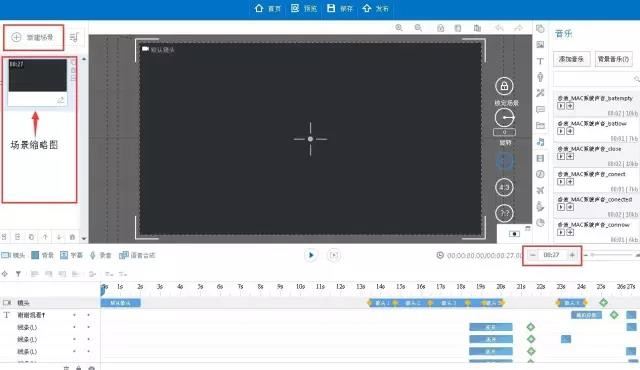Open the Music panel

point(540,142)
